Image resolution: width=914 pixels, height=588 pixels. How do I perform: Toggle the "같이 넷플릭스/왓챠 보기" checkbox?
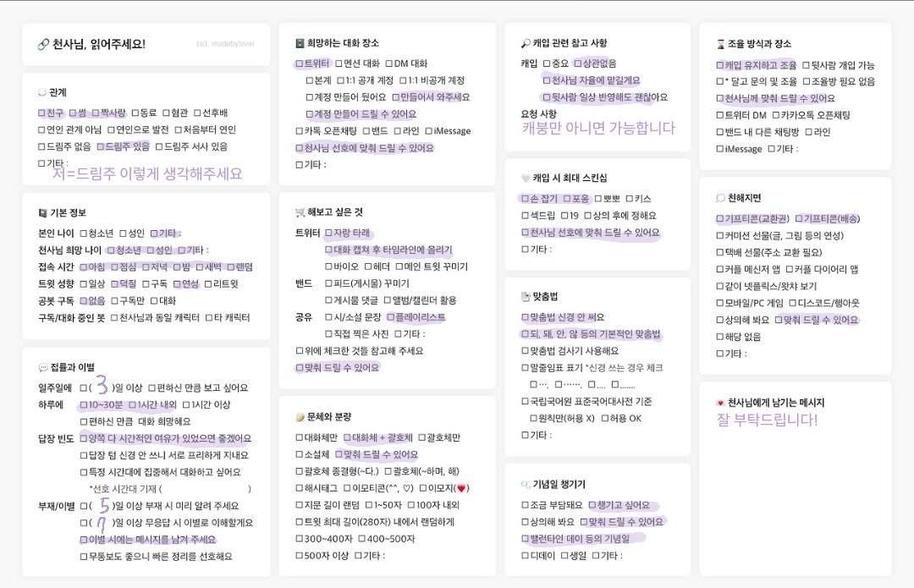coord(720,287)
